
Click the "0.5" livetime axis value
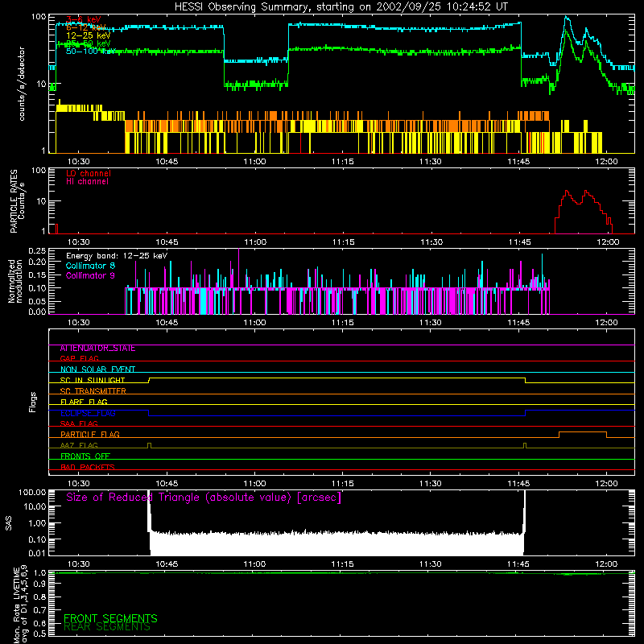tap(40, 634)
